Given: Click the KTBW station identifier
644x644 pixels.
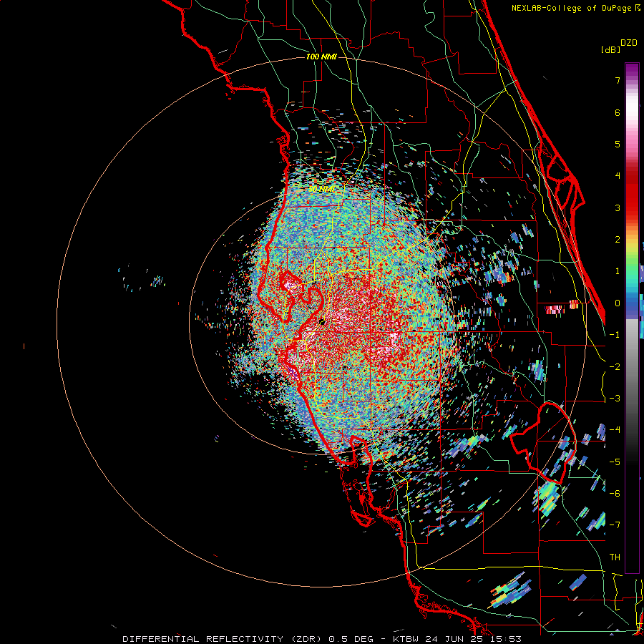Looking at the screenshot, I should click(x=407, y=639).
